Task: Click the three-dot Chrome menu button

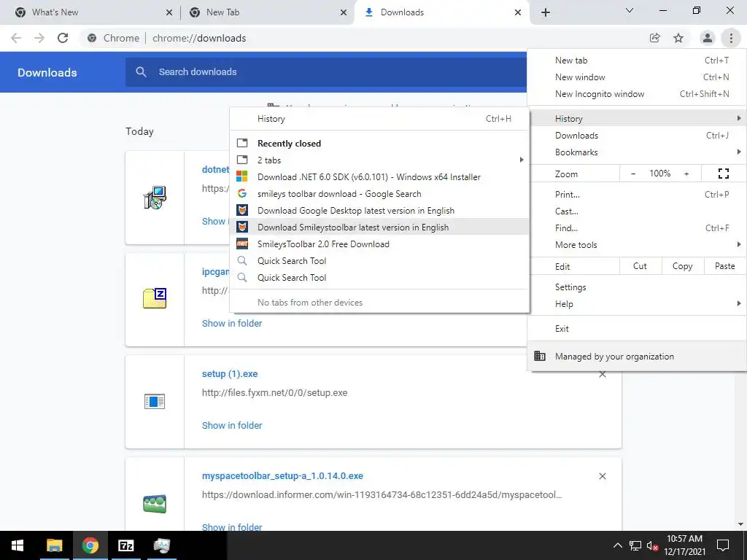Action: tap(731, 38)
